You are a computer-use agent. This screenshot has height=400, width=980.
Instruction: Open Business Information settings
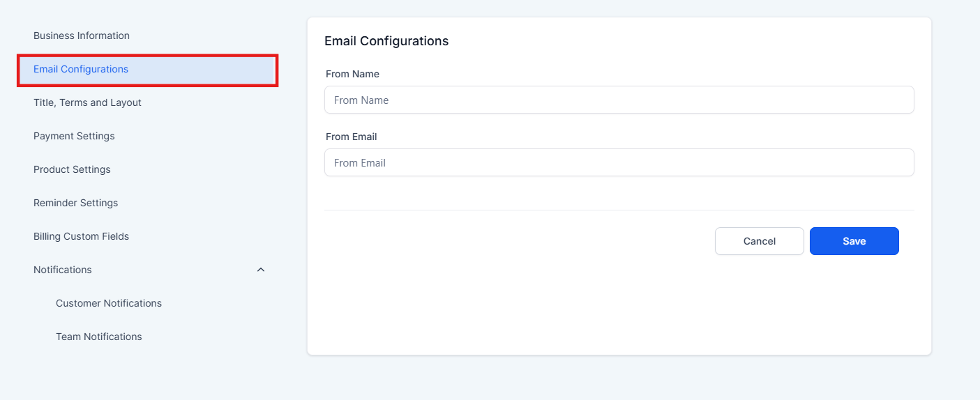(x=82, y=36)
